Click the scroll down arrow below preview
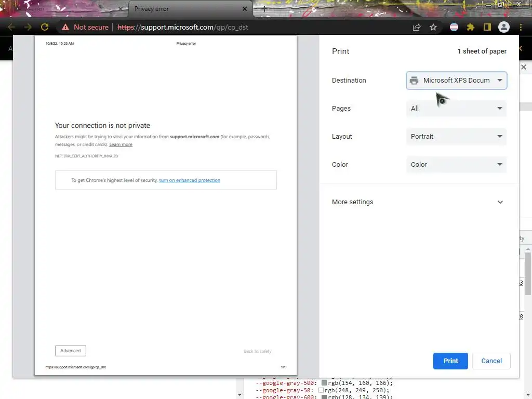 pyautogui.click(x=240, y=395)
